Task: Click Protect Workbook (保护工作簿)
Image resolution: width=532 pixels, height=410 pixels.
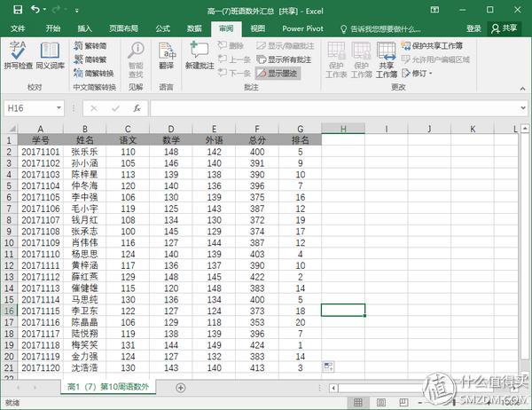Action: point(362,59)
